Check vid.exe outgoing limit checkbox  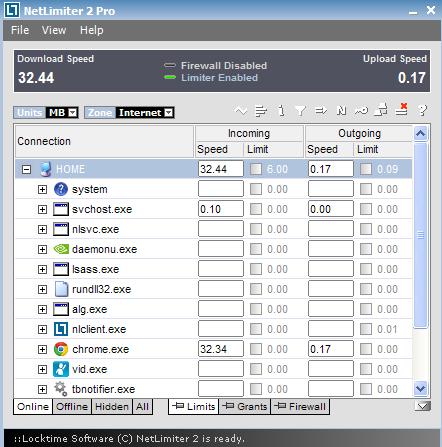366,369
